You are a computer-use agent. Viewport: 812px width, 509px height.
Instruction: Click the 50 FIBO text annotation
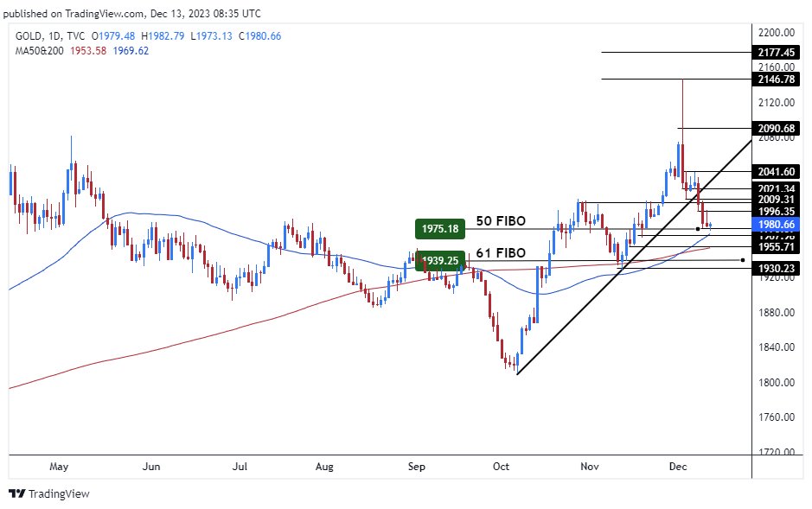pyautogui.click(x=501, y=221)
